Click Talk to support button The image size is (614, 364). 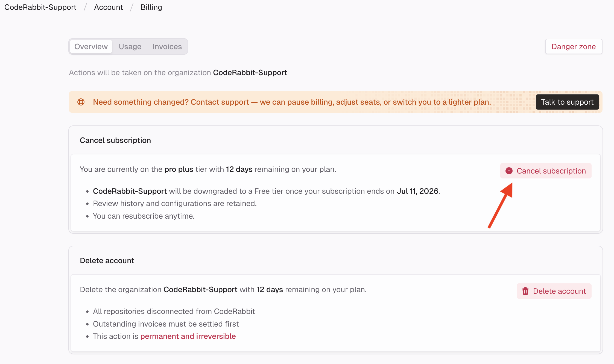click(x=567, y=102)
